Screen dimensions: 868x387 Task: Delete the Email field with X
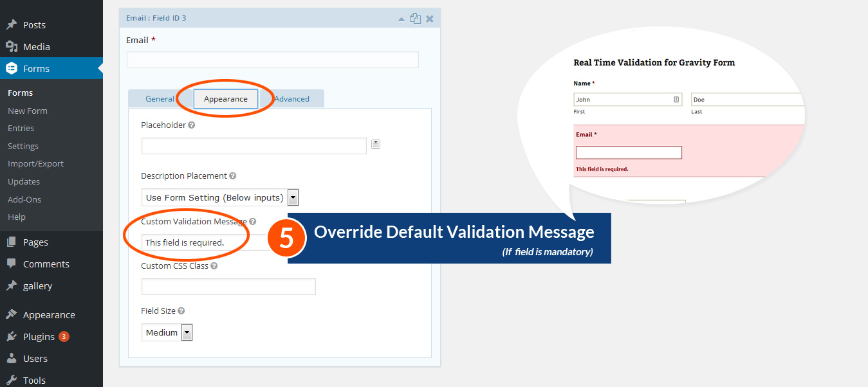[430, 19]
